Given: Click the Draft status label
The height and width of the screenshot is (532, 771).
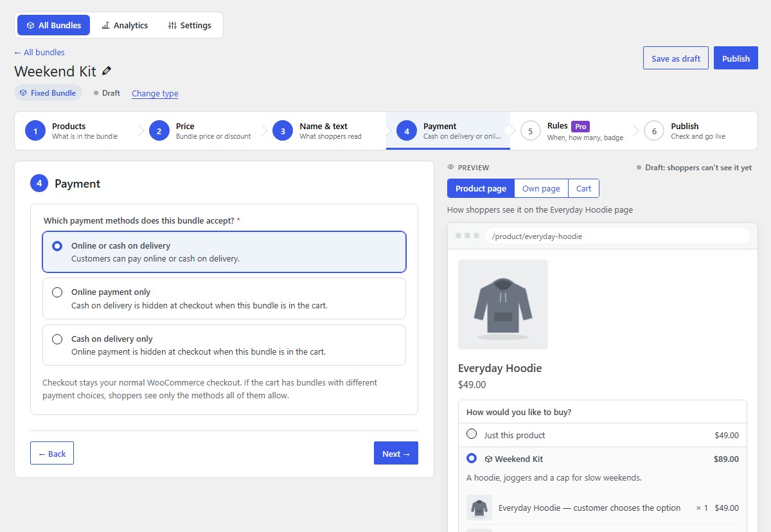Looking at the screenshot, I should click(107, 93).
